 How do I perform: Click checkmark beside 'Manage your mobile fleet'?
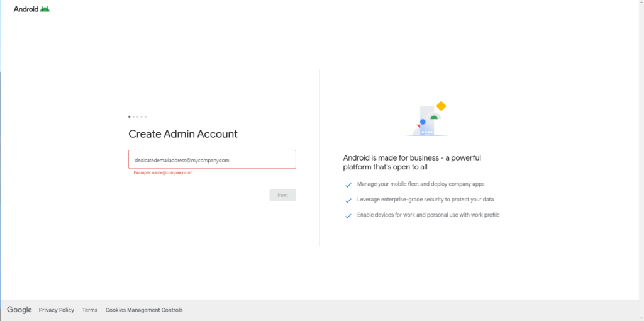(x=348, y=185)
